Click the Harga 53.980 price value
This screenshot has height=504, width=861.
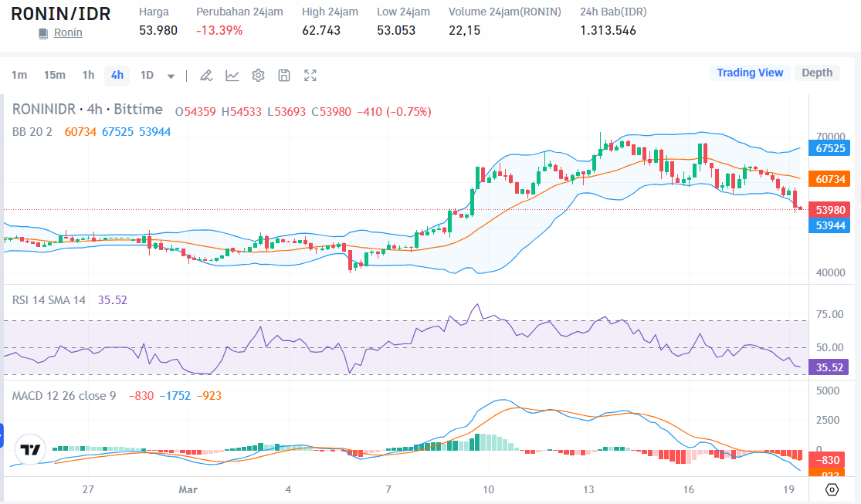[158, 30]
